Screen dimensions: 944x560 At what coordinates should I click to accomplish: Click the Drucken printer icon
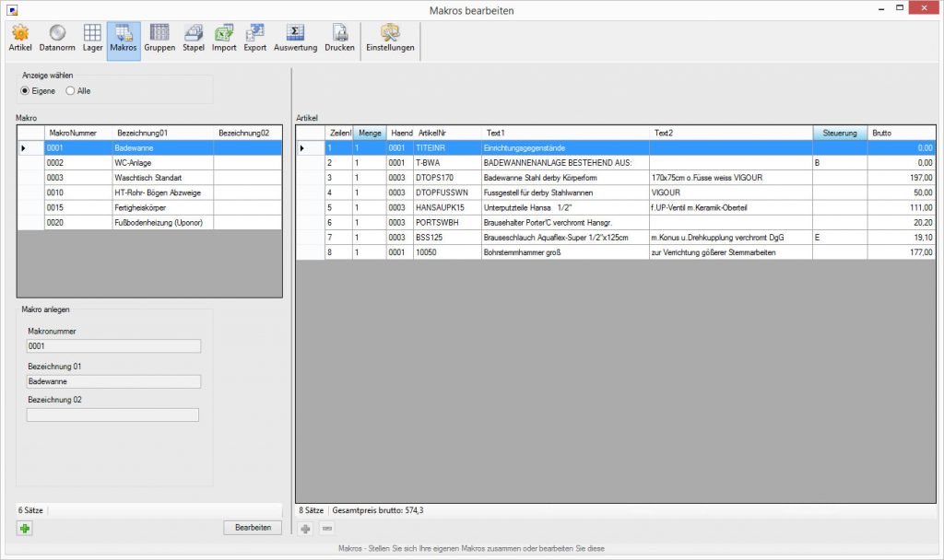339,39
